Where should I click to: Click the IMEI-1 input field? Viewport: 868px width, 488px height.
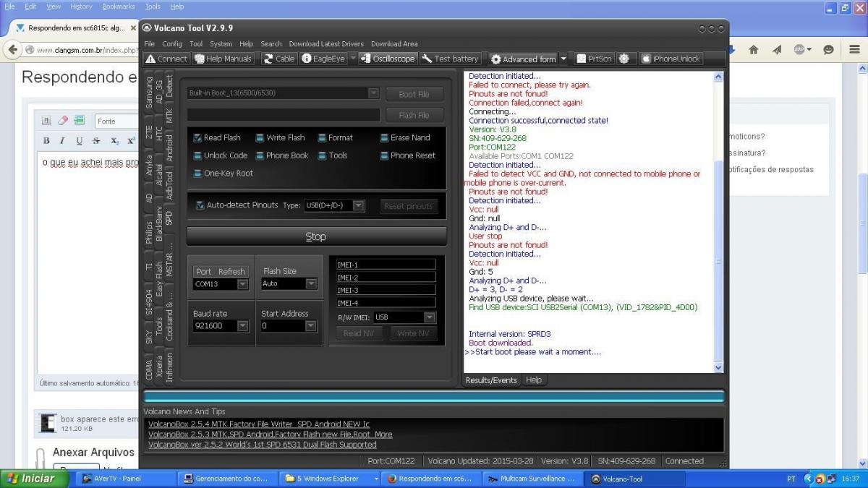[386, 265]
